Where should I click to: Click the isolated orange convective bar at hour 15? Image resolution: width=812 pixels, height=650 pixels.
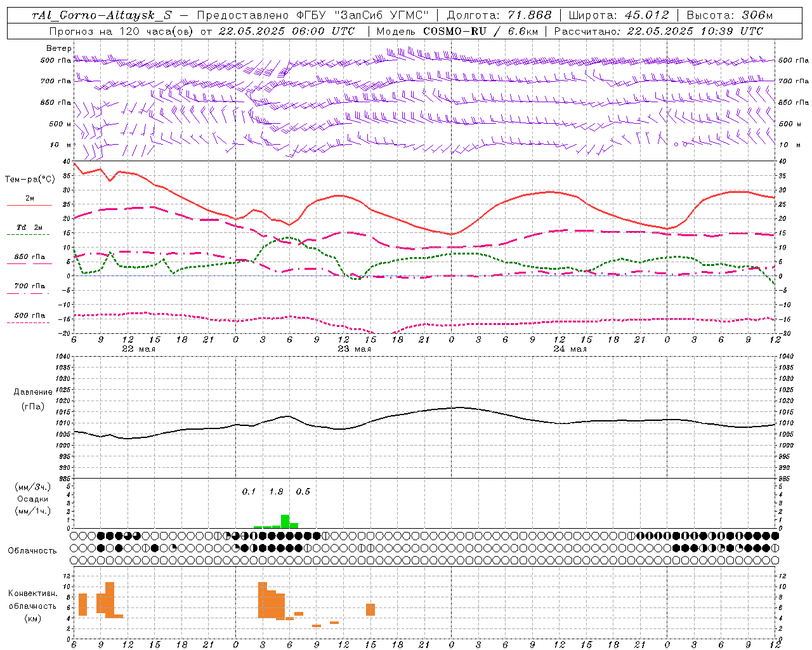[x=370, y=609]
